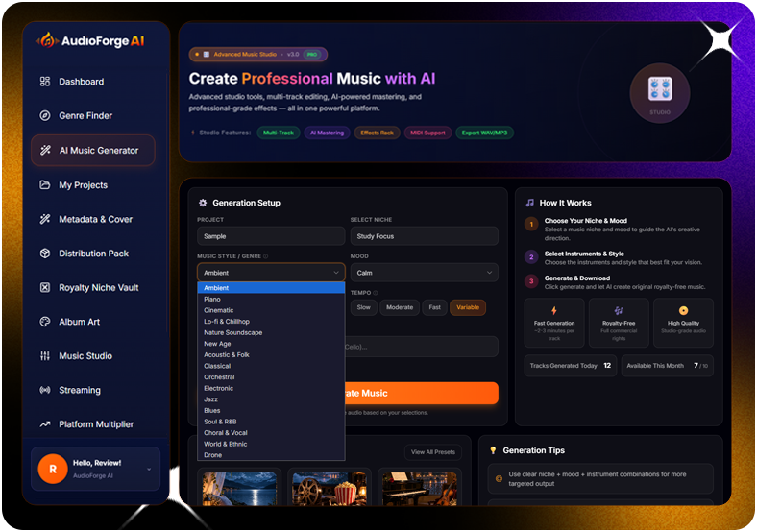
Task: Open the Dashboard grid icon
Action: (x=45, y=82)
